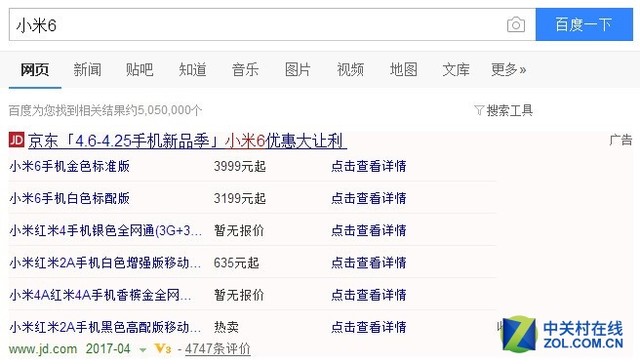Switch to the 图片 tab

click(x=298, y=69)
